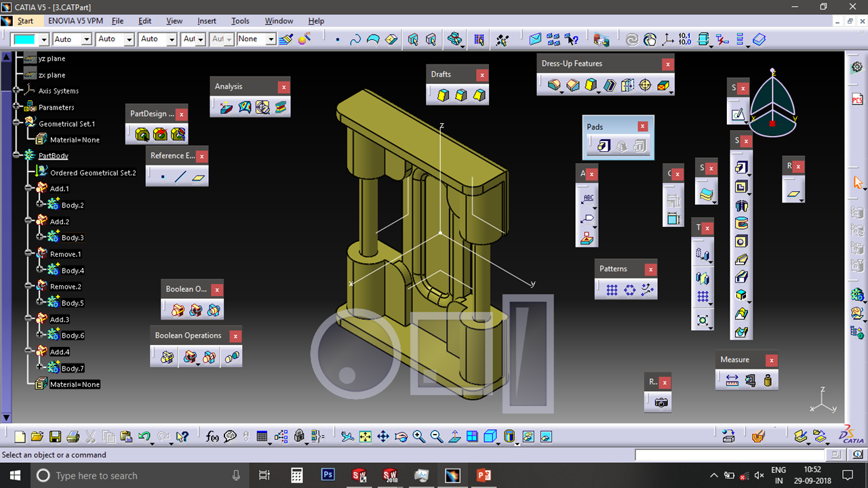Open the Calculator from the Windows taskbar

pos(296,476)
